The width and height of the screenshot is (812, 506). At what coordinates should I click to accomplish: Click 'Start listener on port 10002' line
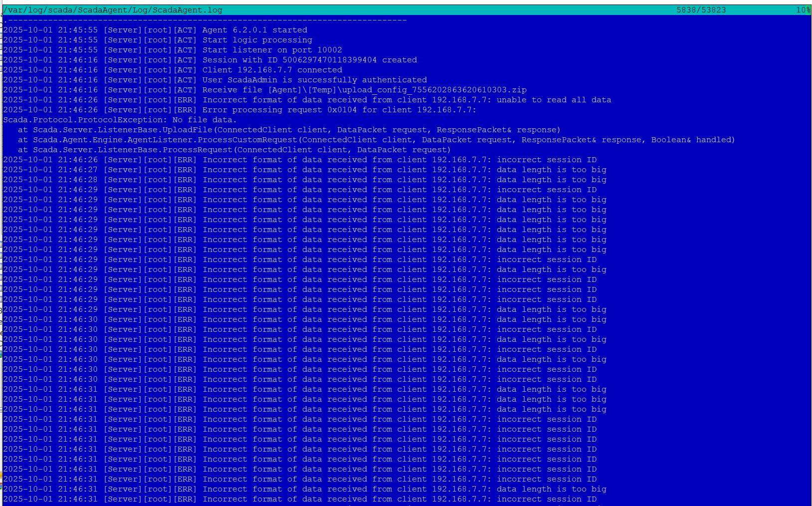[272, 50]
